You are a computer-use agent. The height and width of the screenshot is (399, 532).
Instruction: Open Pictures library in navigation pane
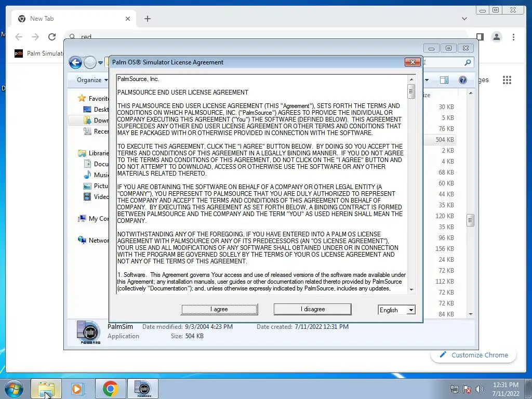coord(96,185)
